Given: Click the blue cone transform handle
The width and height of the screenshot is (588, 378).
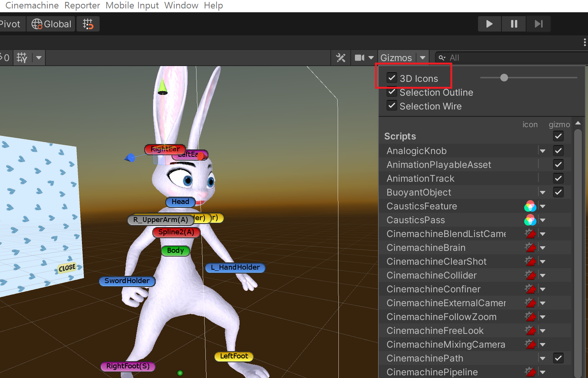Looking at the screenshot, I should 130,157.
